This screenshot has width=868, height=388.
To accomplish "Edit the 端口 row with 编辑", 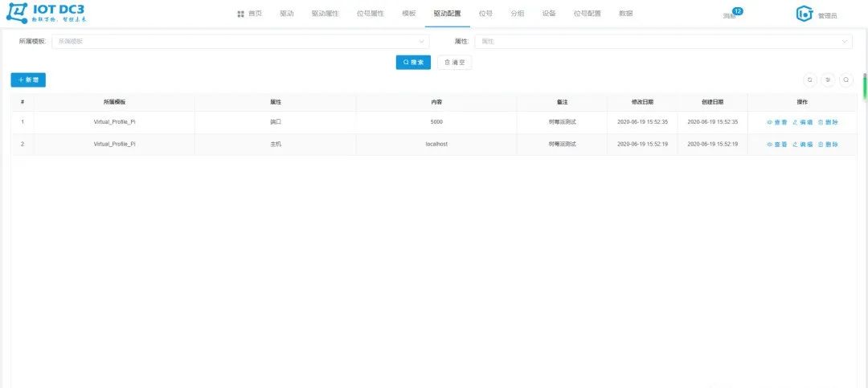I will pyautogui.click(x=802, y=122).
